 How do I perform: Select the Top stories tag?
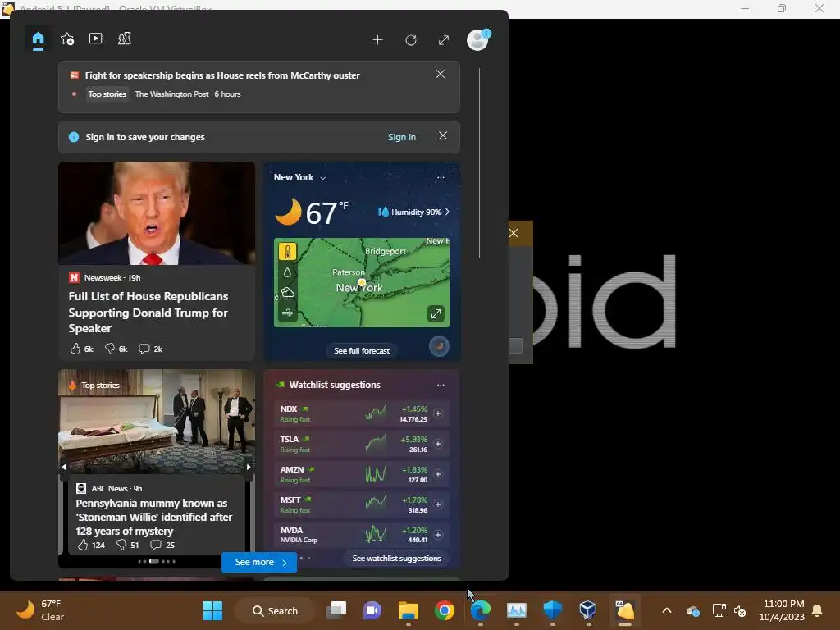pyautogui.click(x=107, y=94)
